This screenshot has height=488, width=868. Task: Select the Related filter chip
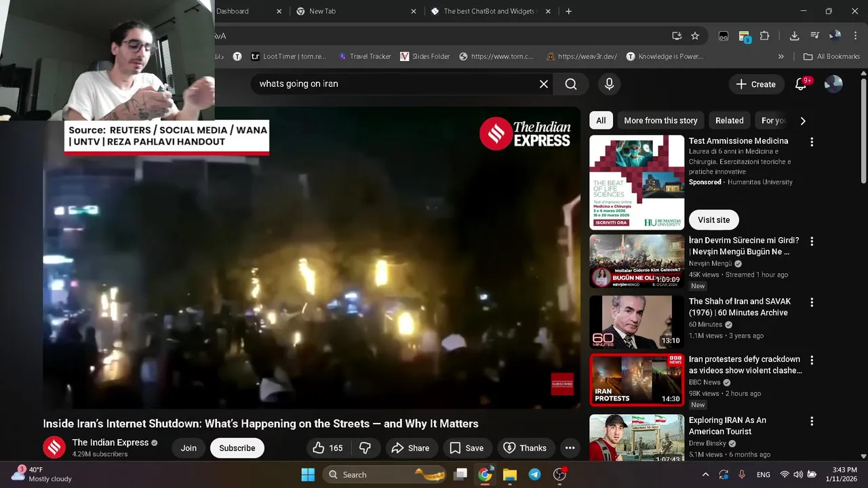click(729, 121)
